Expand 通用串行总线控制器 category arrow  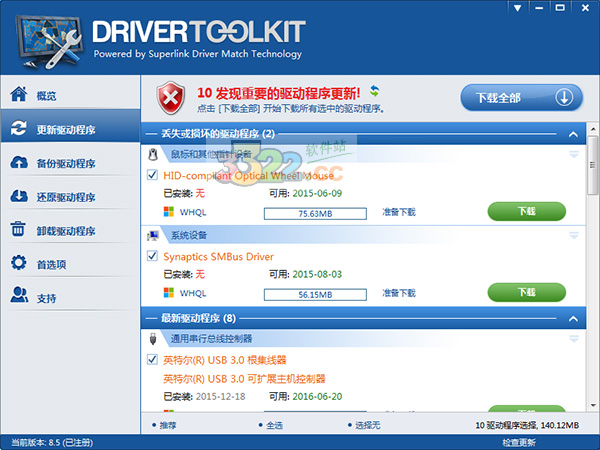coord(574,339)
